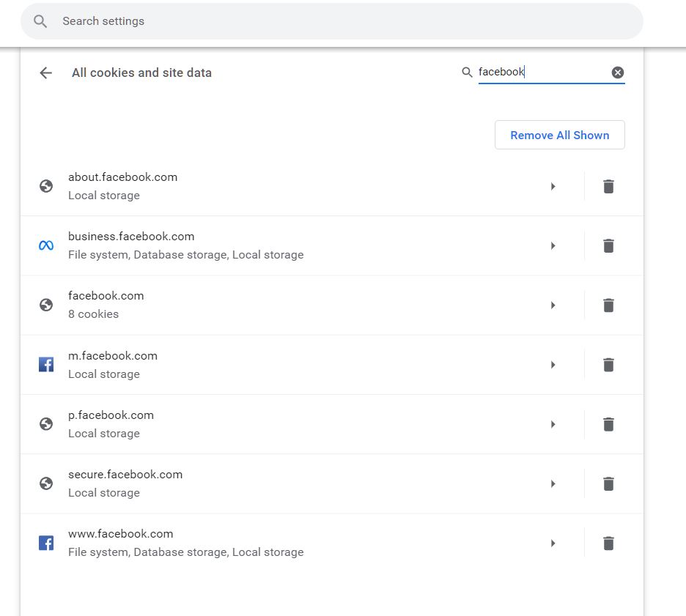Image resolution: width=686 pixels, height=616 pixels.
Task: Clear the facebook search text with X icon
Action: [x=618, y=72]
